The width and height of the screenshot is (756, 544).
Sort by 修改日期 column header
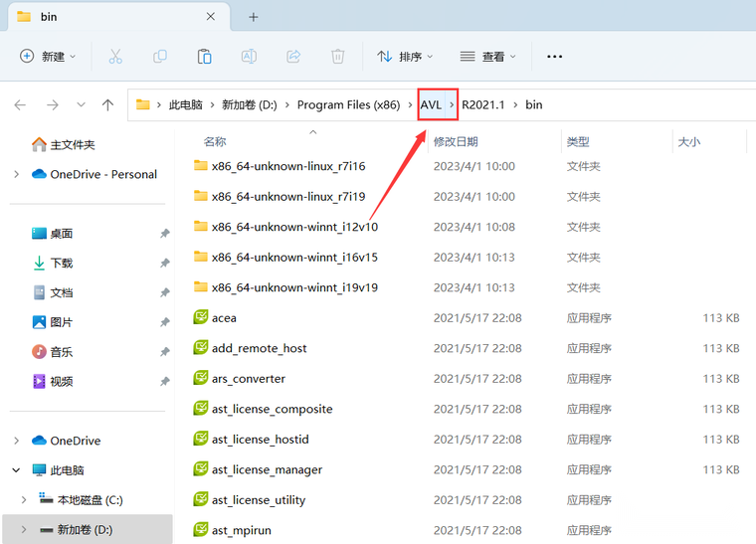click(456, 141)
